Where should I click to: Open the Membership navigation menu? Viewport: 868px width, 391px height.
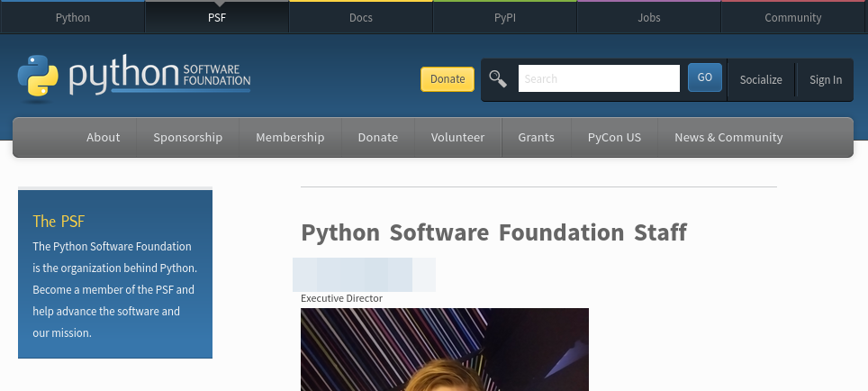click(290, 137)
